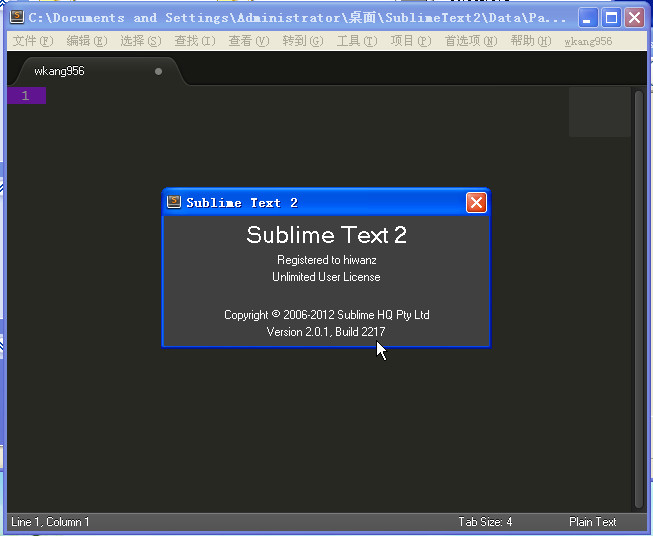Click line number 1 in the gutter
Viewport: 653px width, 536px height.
point(25,96)
